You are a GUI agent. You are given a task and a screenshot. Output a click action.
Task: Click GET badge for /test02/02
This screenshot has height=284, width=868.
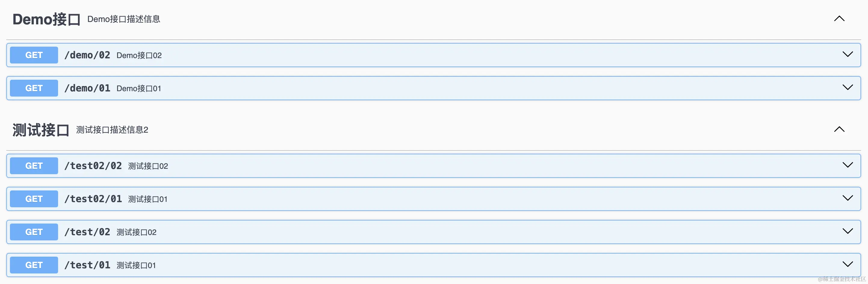[34, 166]
